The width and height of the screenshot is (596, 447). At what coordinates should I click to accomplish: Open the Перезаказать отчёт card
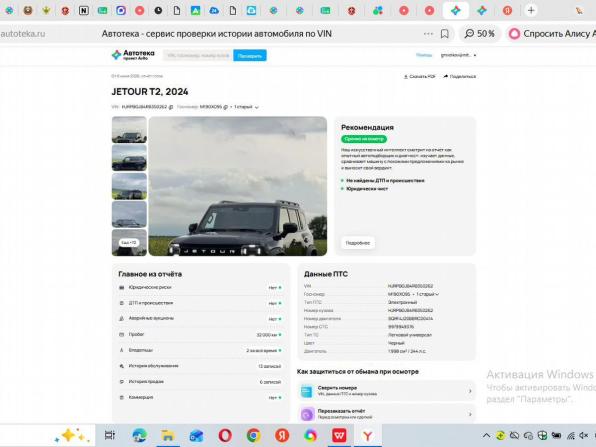pos(386,414)
